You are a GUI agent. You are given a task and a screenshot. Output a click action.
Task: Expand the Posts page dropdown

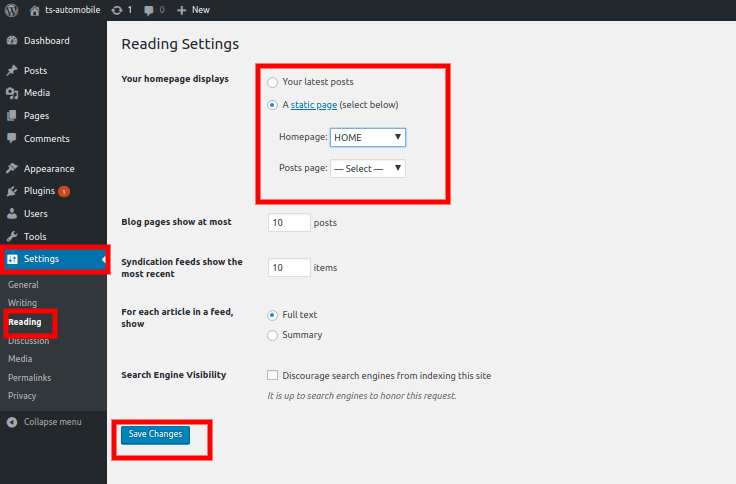coord(367,169)
